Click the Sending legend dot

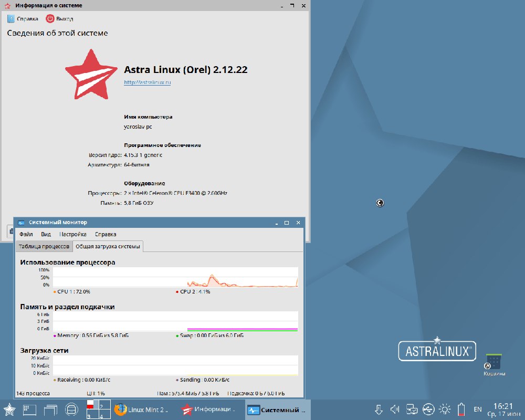click(177, 380)
